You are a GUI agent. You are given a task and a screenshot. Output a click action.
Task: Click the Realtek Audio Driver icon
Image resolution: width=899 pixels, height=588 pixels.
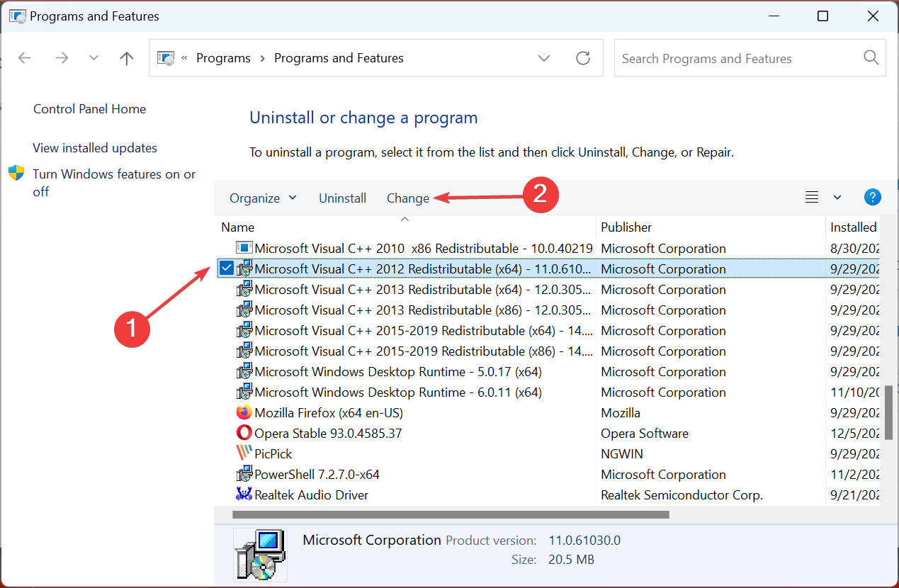point(244,494)
